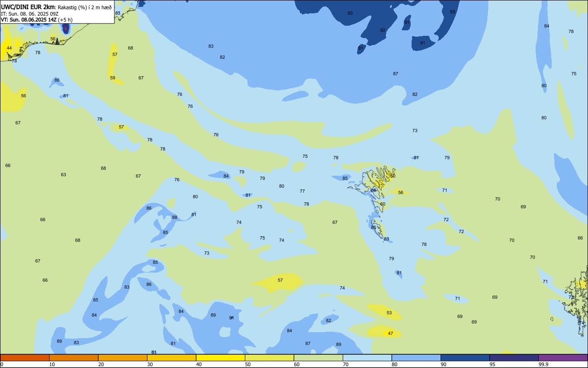Image resolution: width=588 pixels, height=368 pixels.
Task: Click the humidity value '77' on map
Action: pyautogui.click(x=302, y=191)
